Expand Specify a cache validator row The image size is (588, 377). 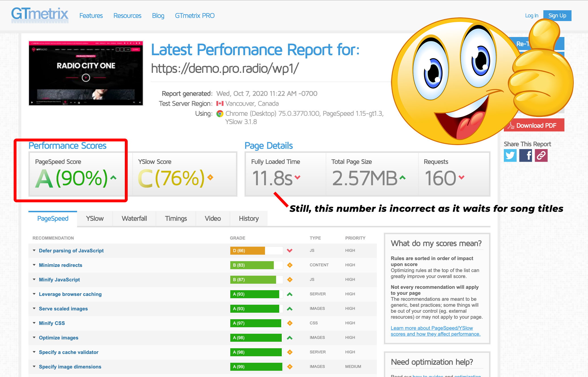[69, 352]
